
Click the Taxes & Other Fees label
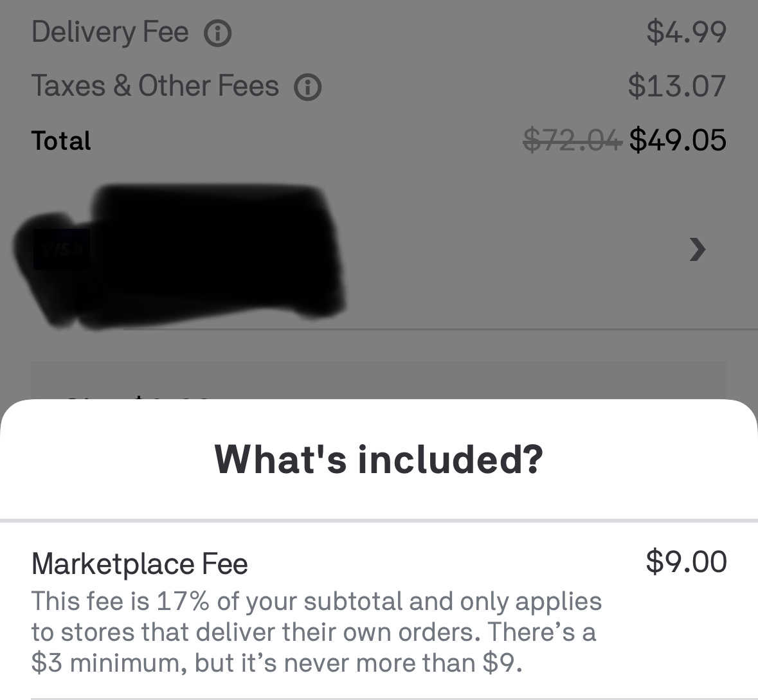155,86
